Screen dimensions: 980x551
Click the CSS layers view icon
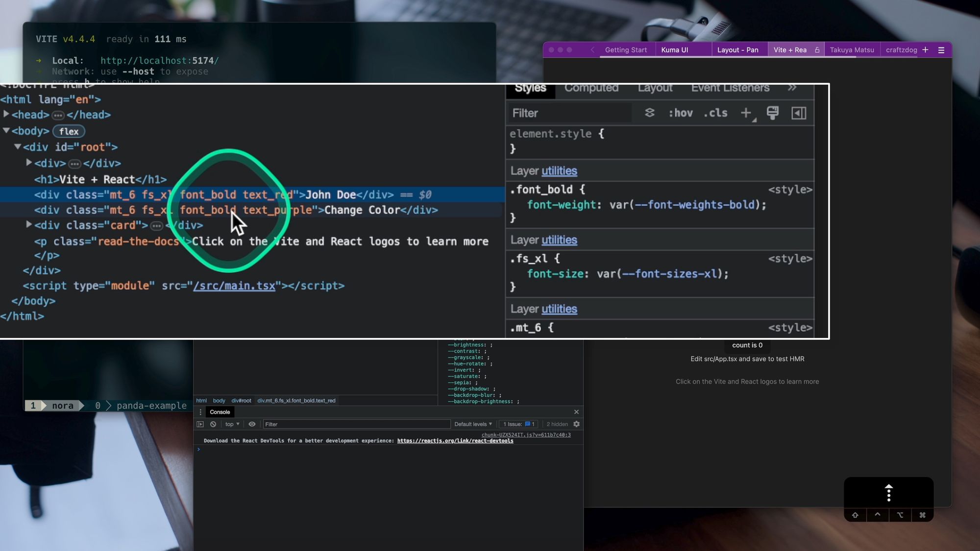[x=650, y=113]
